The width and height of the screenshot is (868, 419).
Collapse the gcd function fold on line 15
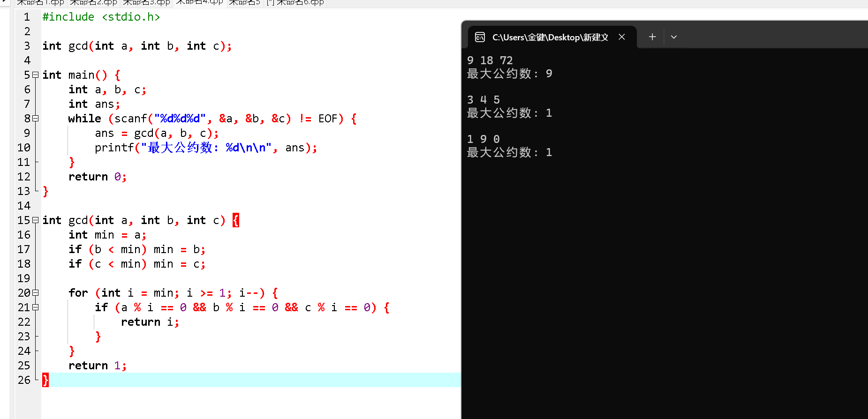click(x=36, y=220)
